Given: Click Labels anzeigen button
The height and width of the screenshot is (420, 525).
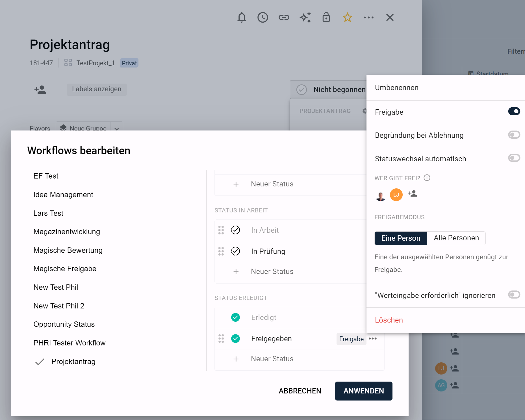Looking at the screenshot, I should tap(97, 89).
